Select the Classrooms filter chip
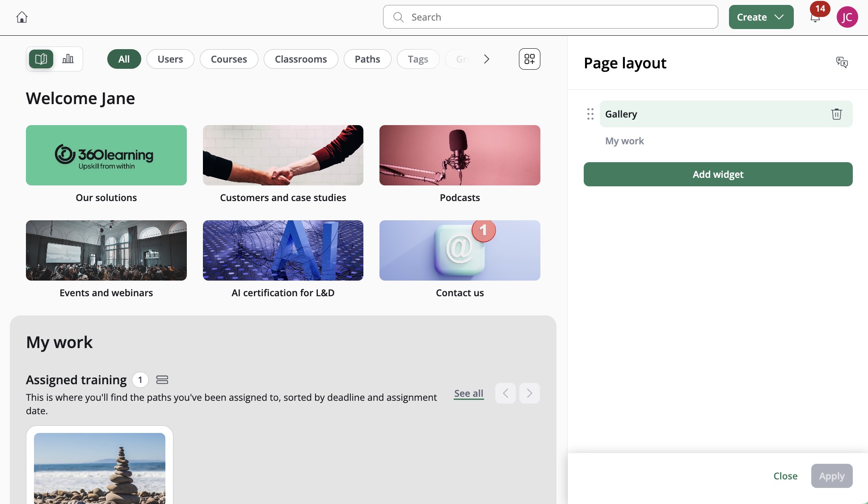This screenshot has height=504, width=868. (x=301, y=59)
